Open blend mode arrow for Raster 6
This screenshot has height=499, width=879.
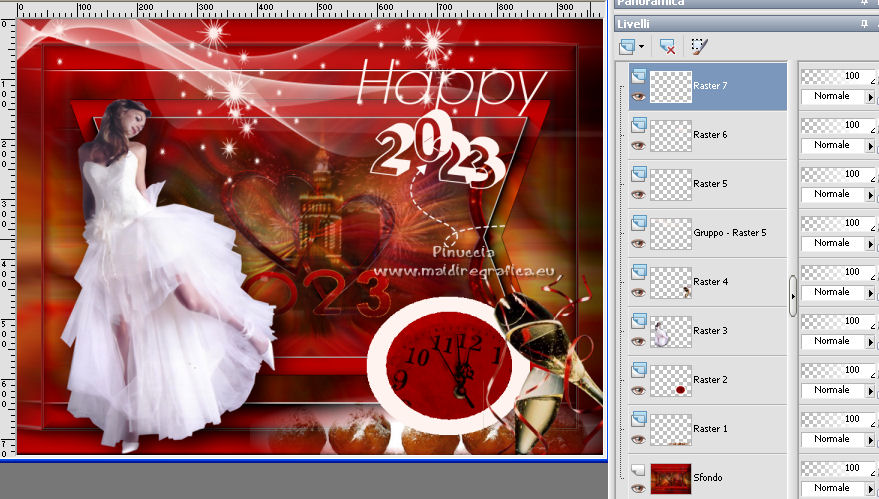click(870, 146)
